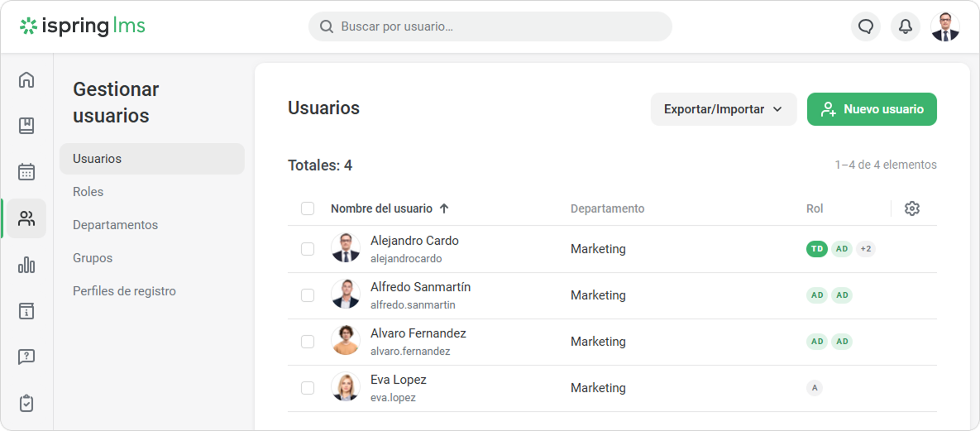
Task: Open table column settings gear
Action: 912,208
